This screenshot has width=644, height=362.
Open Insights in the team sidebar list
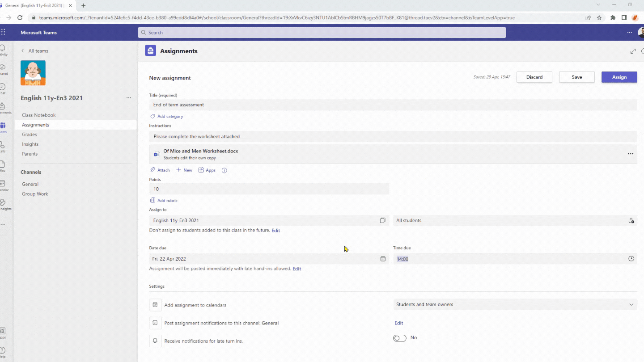pos(30,144)
